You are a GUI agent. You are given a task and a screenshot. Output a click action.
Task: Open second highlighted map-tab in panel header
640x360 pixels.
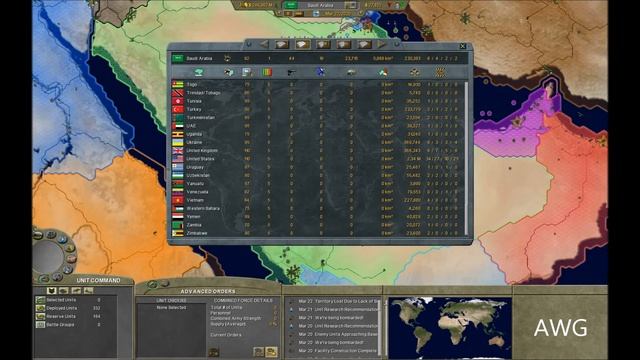[302, 44]
